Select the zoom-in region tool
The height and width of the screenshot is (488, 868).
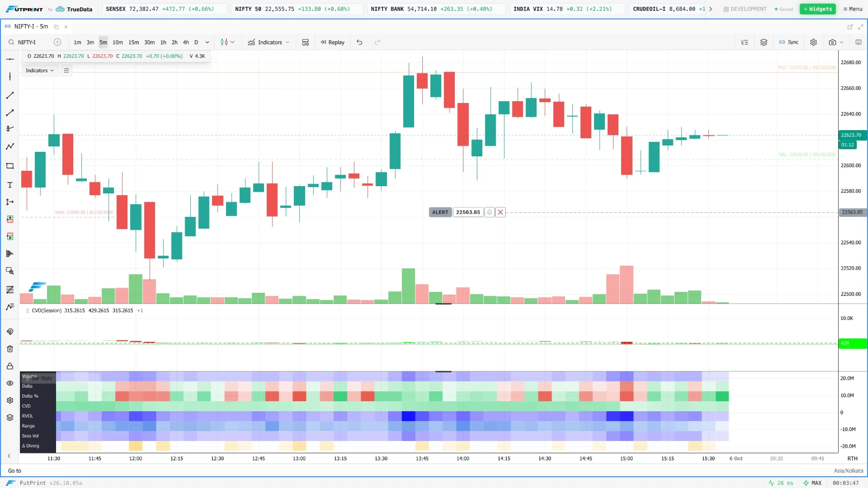click(x=10, y=271)
